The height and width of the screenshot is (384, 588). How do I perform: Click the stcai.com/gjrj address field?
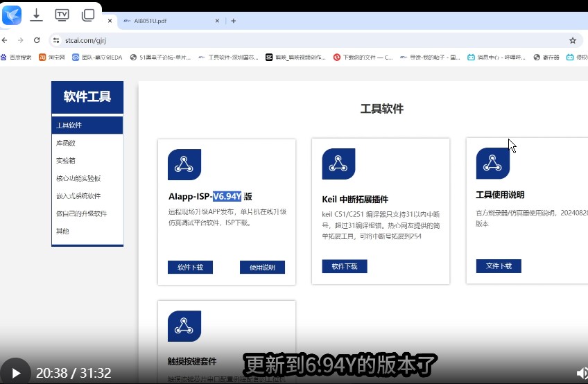click(315, 40)
